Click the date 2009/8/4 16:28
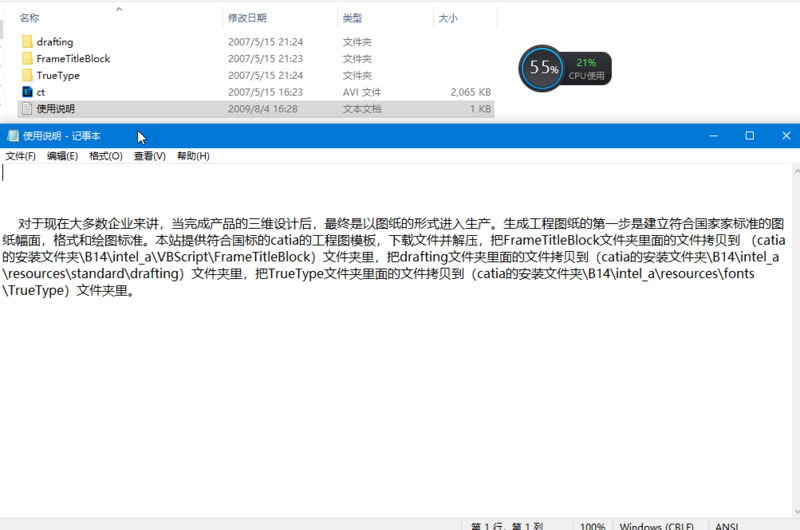This screenshot has width=800, height=530. pos(262,109)
